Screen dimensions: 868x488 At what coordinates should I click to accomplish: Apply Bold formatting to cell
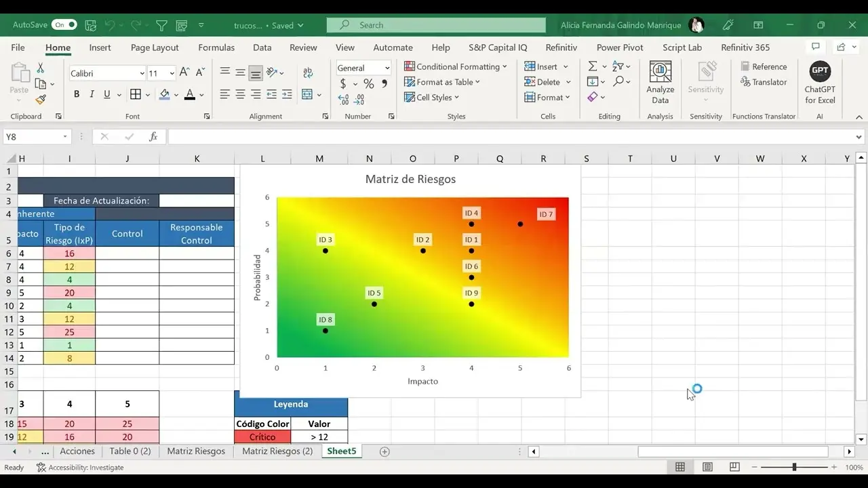[x=77, y=94]
